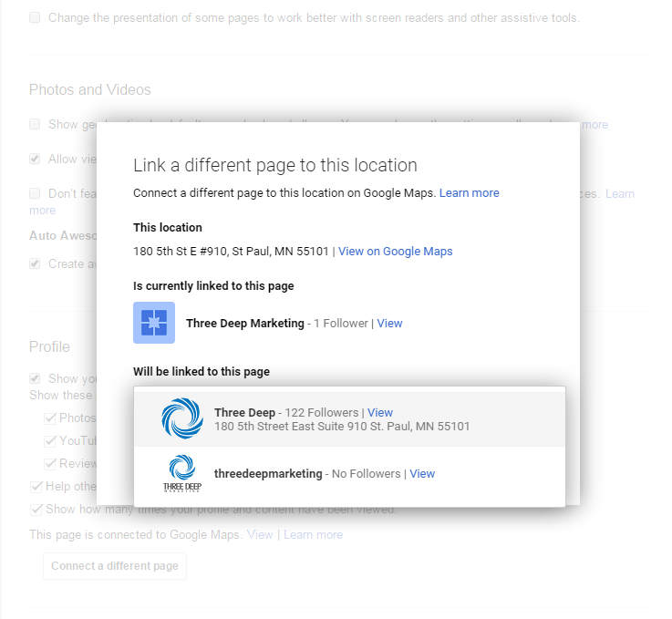Click the Three Deep Marketing placeholder icon

pos(154,323)
